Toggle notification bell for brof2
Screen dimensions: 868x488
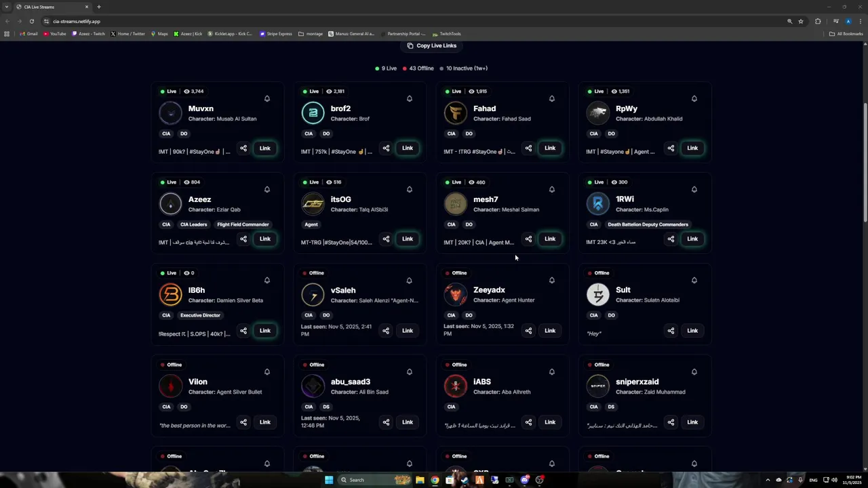point(410,99)
